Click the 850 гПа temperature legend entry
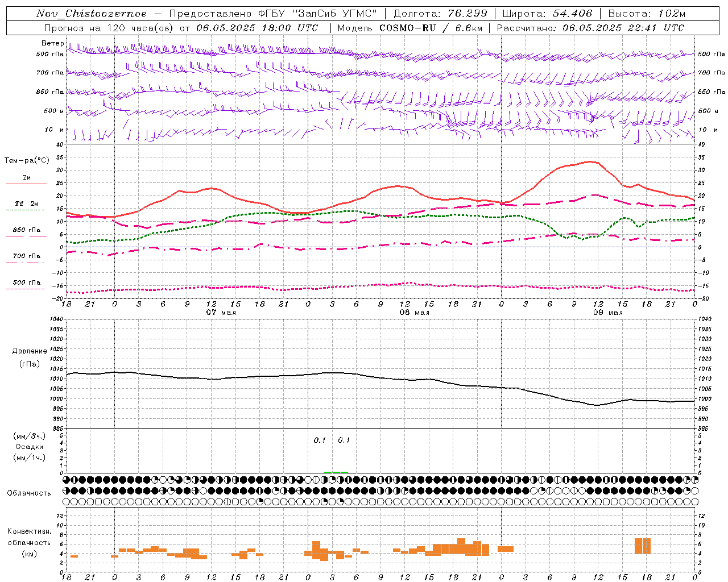 tap(26, 230)
